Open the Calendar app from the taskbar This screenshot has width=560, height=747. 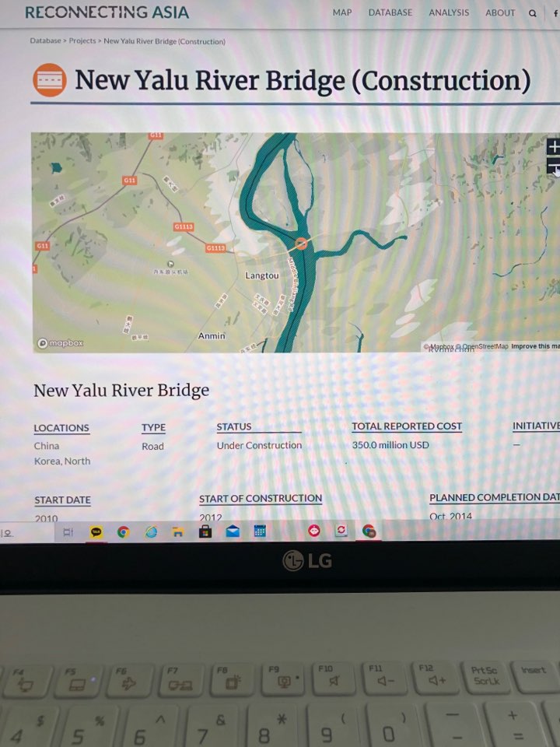(x=260, y=531)
